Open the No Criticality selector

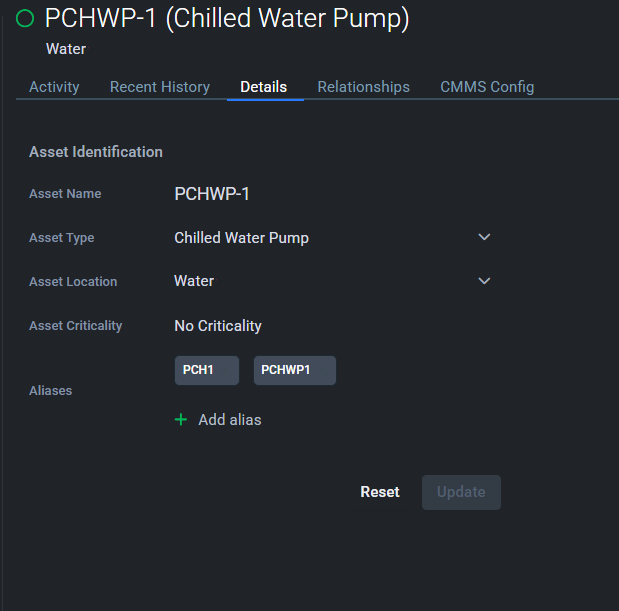pyautogui.click(x=218, y=326)
